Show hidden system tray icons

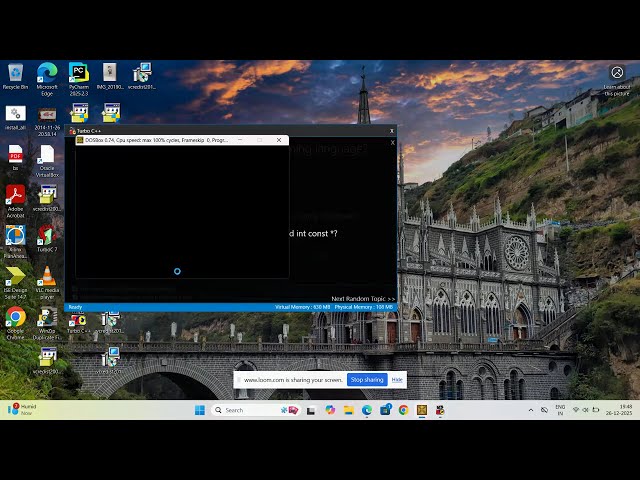[531, 410]
